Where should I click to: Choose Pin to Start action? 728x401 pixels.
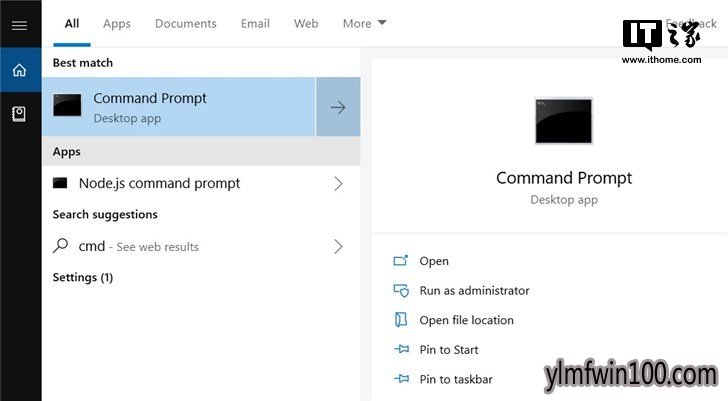pyautogui.click(x=448, y=349)
